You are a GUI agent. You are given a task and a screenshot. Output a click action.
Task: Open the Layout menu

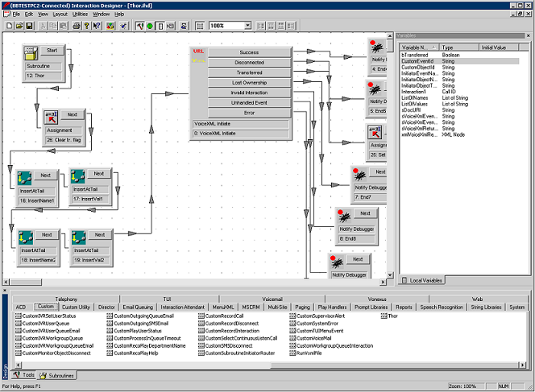(60, 14)
